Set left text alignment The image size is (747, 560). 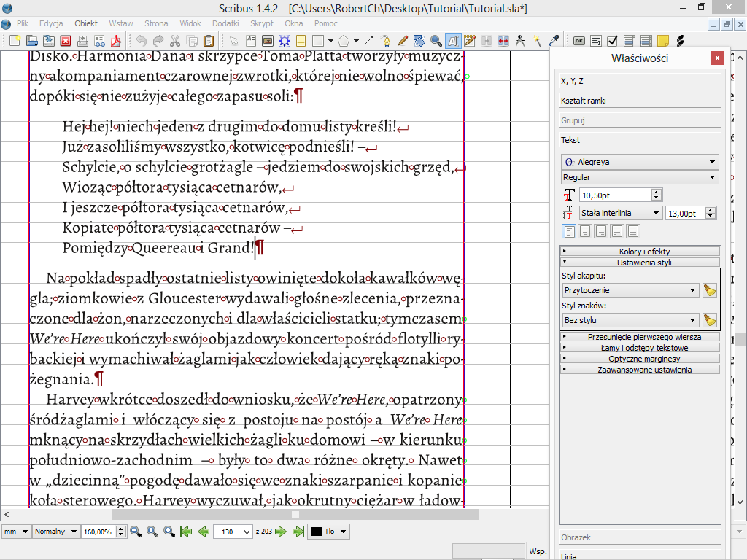[x=569, y=232]
